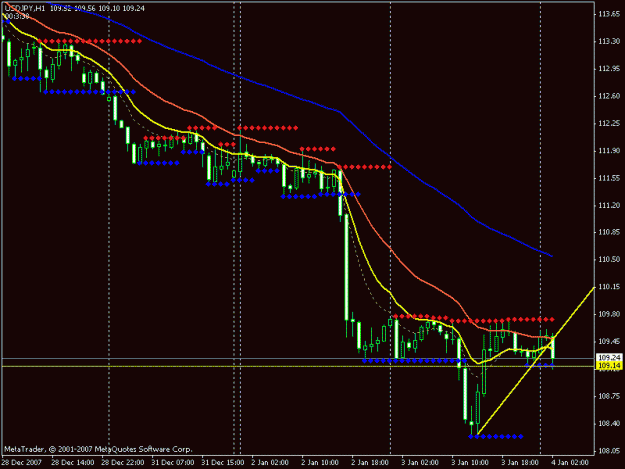Click the 2 Jan 18:00 time label
This screenshot has height=469, width=625.
point(369,462)
